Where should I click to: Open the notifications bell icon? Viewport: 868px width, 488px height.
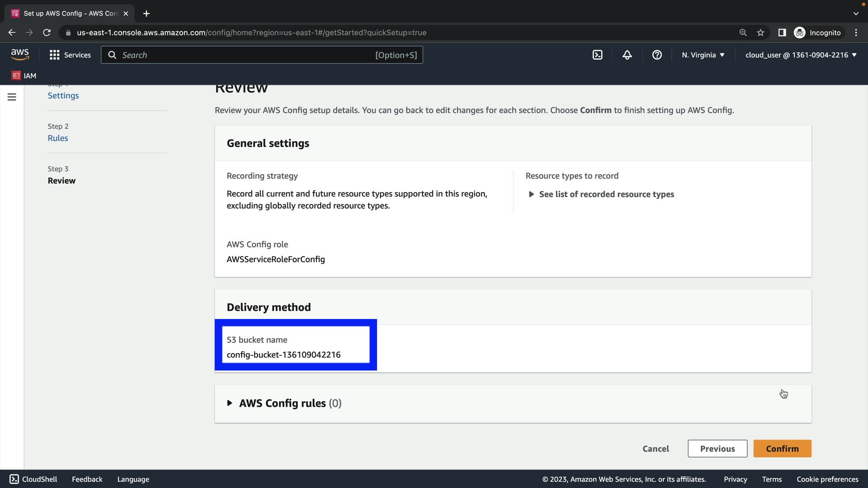[627, 55]
